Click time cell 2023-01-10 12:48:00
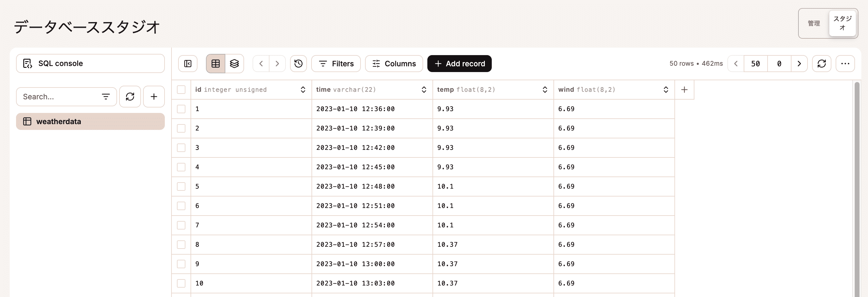Viewport: 868px width, 297px height. [x=372, y=186]
